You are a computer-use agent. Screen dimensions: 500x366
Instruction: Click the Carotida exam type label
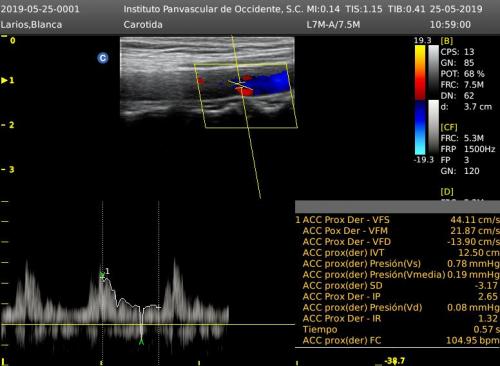pyautogui.click(x=143, y=25)
